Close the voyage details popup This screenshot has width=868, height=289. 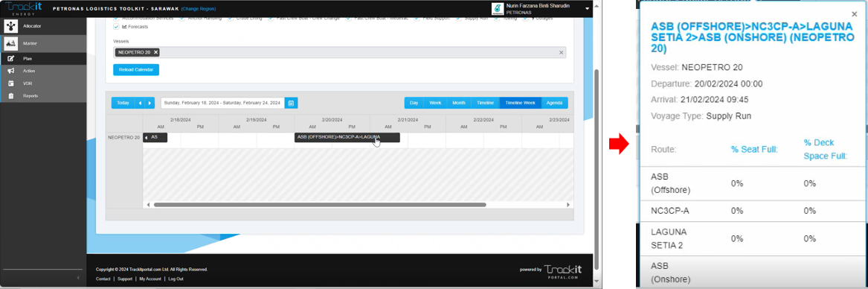tap(854, 15)
